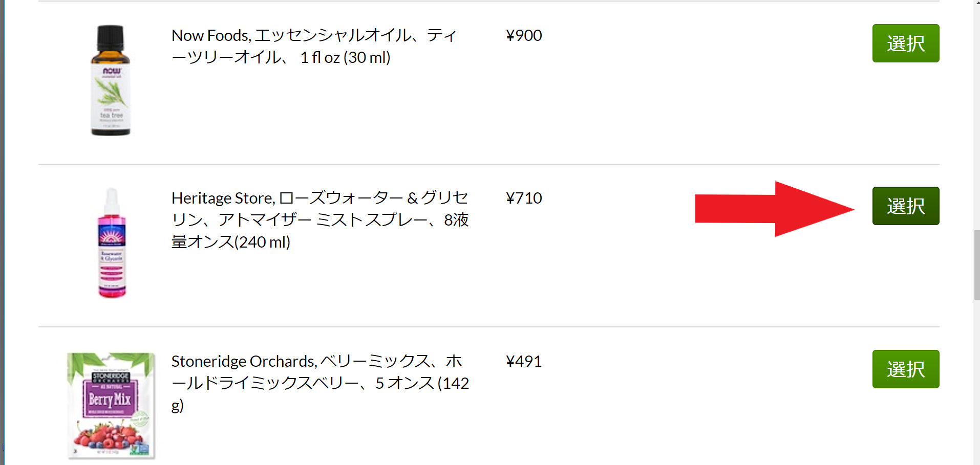Click the black cap of the oil bottle
This screenshot has width=980, height=465.
[111, 36]
